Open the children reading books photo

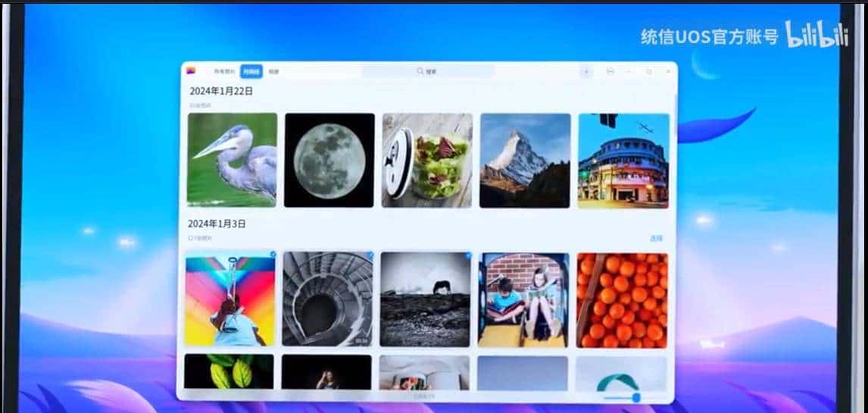tap(523, 300)
